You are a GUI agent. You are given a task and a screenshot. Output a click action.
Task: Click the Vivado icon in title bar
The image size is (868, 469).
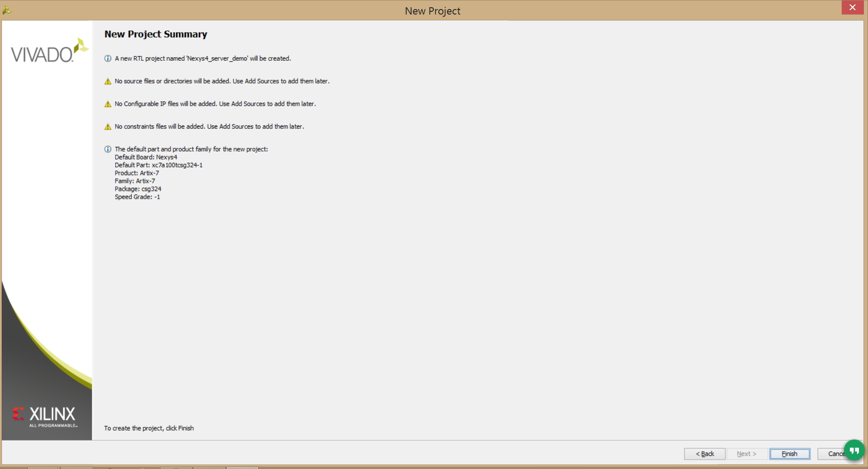coord(7,10)
